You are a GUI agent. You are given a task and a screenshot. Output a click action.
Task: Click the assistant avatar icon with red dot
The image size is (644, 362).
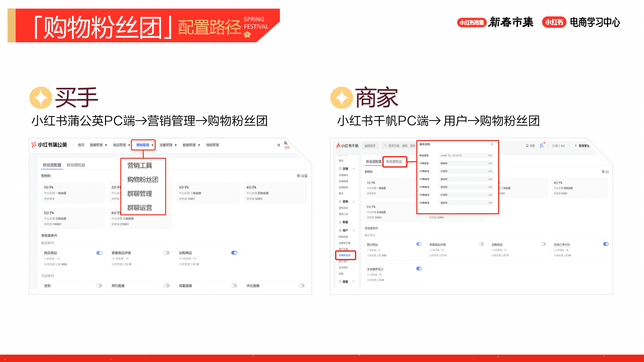click(541, 145)
